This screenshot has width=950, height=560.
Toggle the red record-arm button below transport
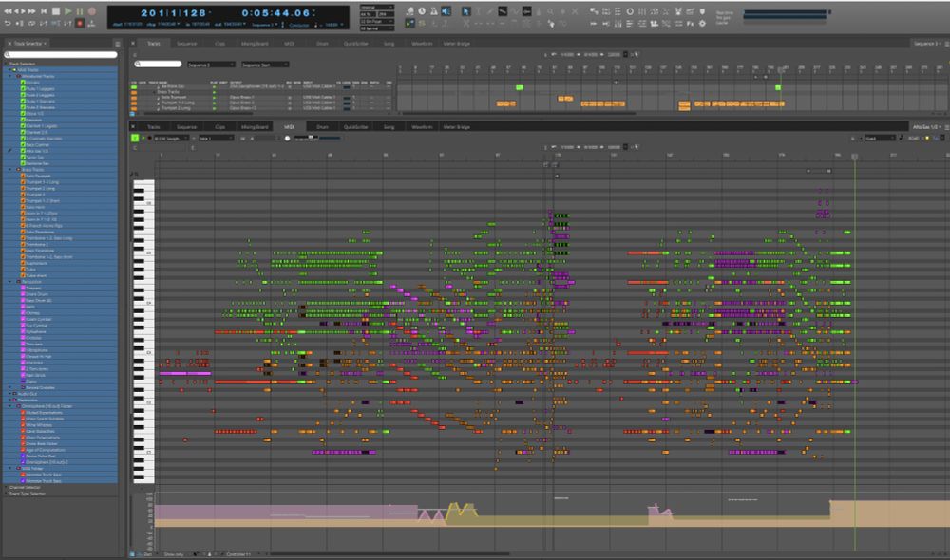(80, 23)
